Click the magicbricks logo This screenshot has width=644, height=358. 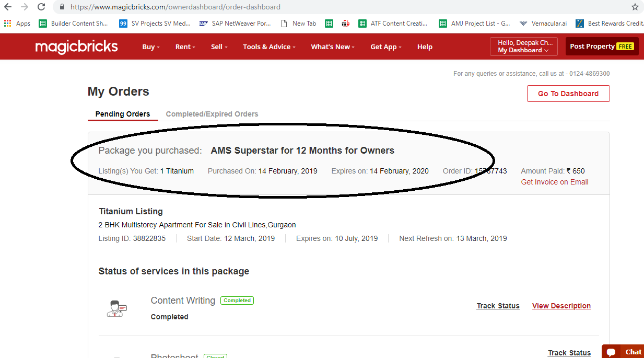(x=76, y=47)
